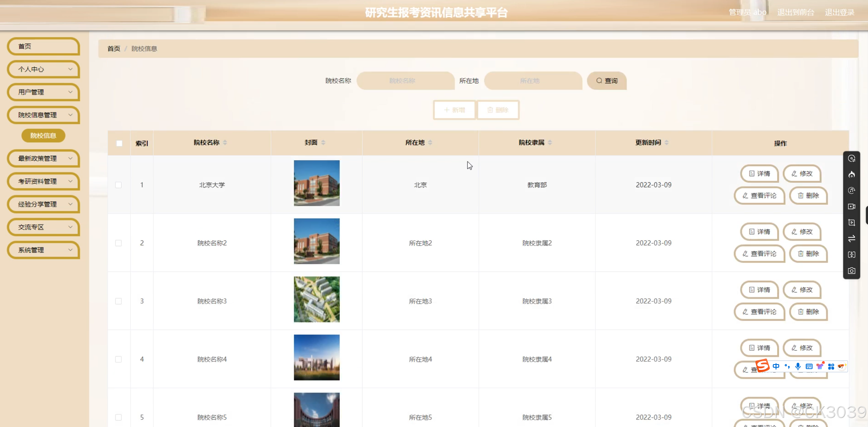Expand the 个人中心 sidebar menu
Viewport: 868px width, 427px height.
click(43, 69)
